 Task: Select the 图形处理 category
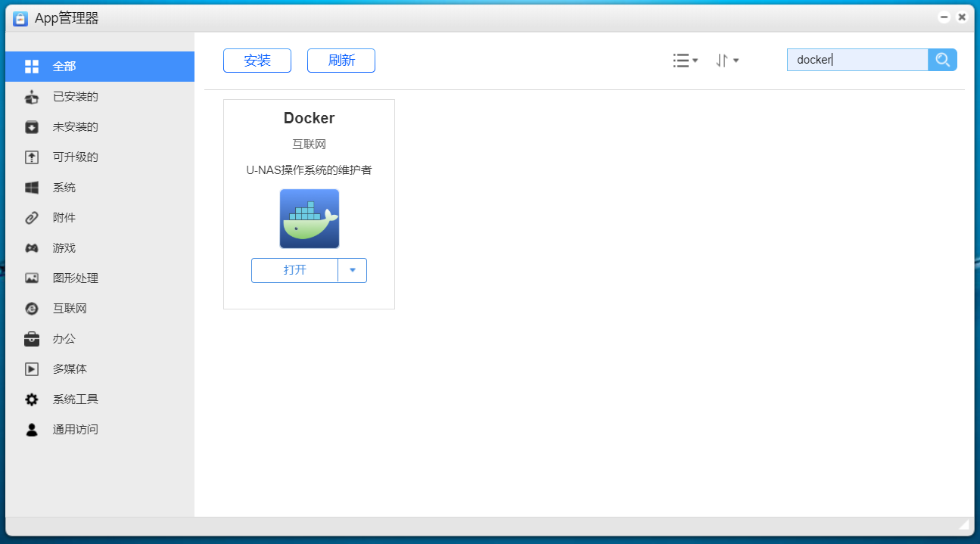point(75,278)
